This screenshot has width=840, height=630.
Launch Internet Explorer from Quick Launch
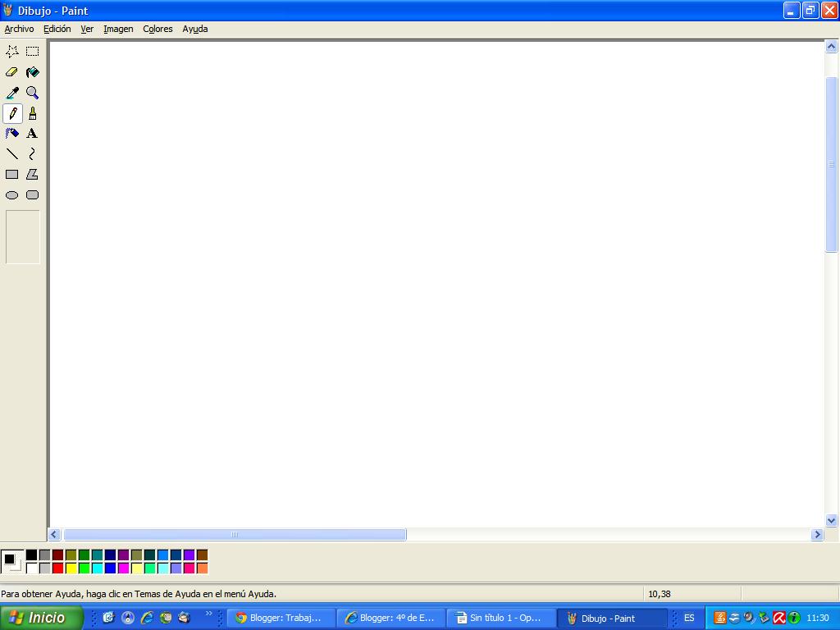coord(147,618)
